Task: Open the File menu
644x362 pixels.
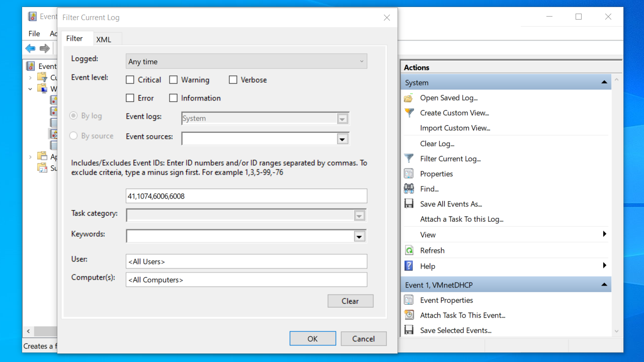Action: tap(34, 34)
